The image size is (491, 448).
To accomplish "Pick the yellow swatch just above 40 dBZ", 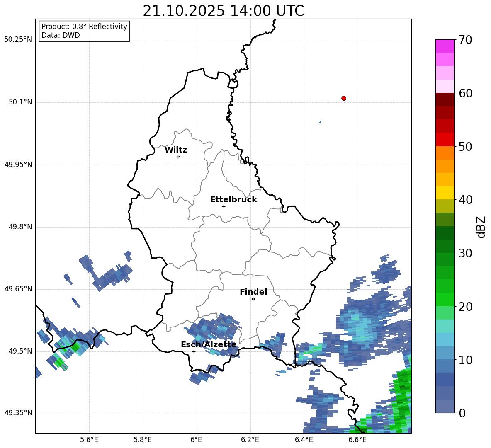I will 445,193.
